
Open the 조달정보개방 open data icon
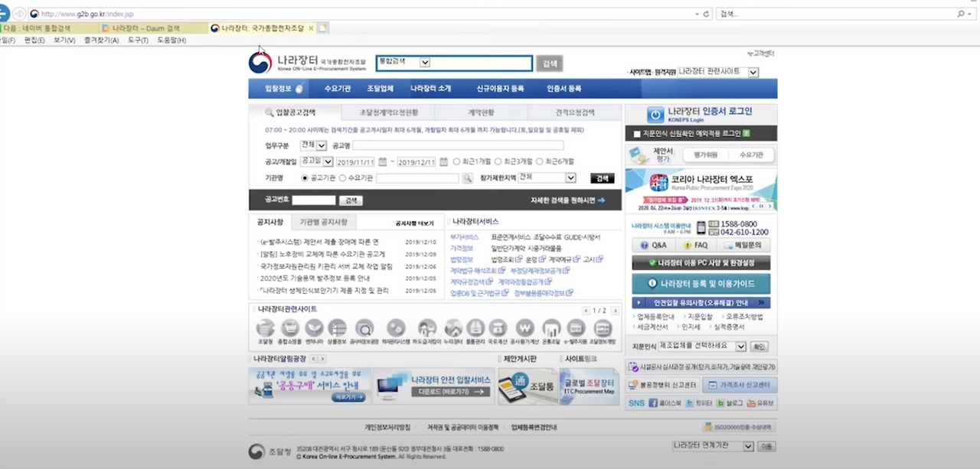603,327
